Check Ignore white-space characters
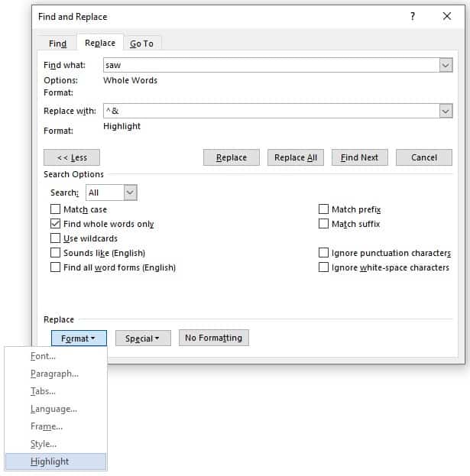This screenshot has height=476, width=470. tap(324, 267)
